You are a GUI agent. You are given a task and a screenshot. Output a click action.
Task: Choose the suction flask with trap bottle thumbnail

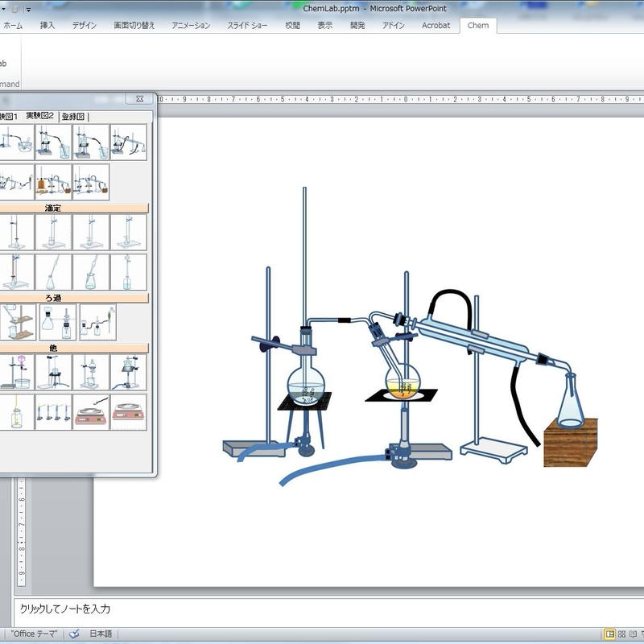58,322
